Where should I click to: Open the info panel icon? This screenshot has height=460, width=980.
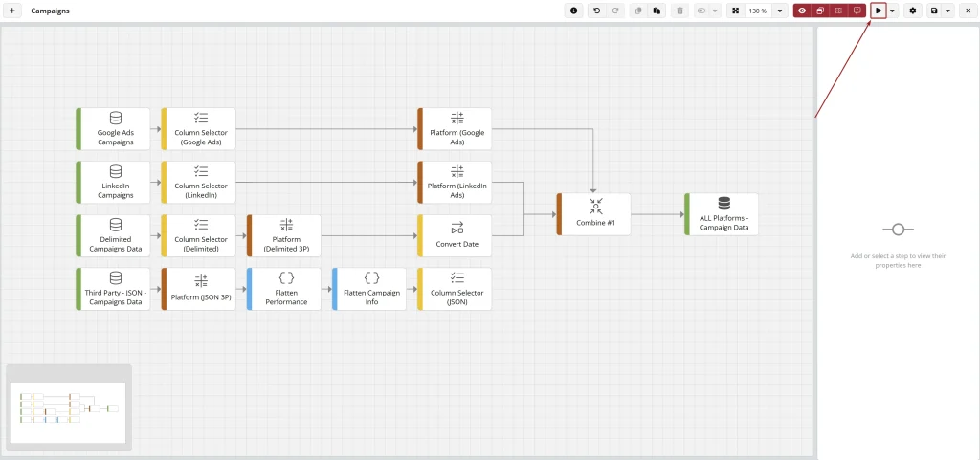click(574, 11)
